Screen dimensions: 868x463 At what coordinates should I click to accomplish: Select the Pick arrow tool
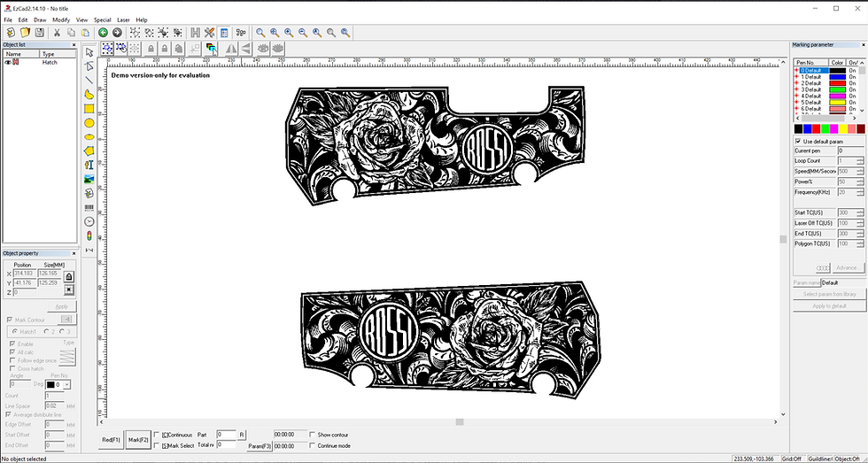(x=89, y=52)
